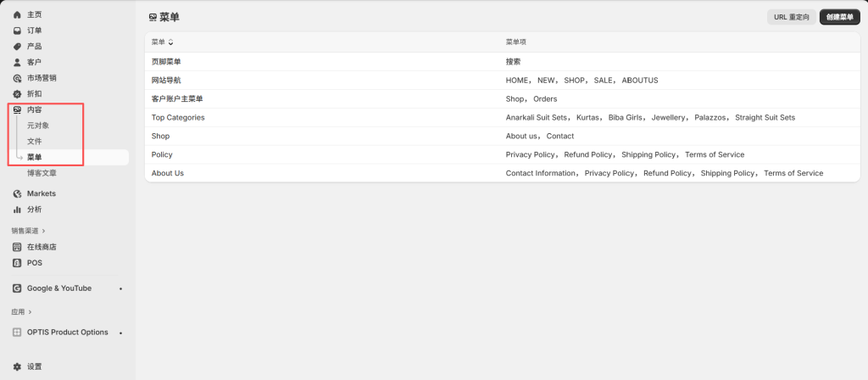Select 元对象 in the content submenu
The image size is (868, 380).
(38, 126)
